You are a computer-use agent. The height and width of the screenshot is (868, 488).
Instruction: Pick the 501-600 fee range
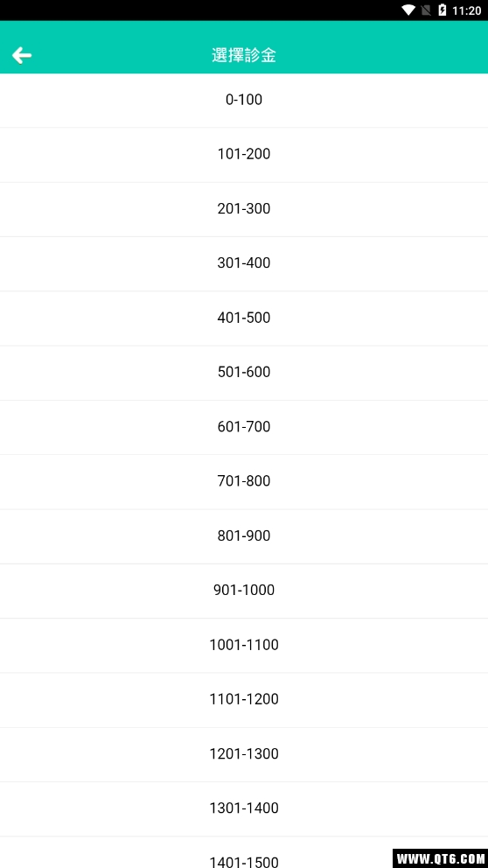(x=244, y=373)
